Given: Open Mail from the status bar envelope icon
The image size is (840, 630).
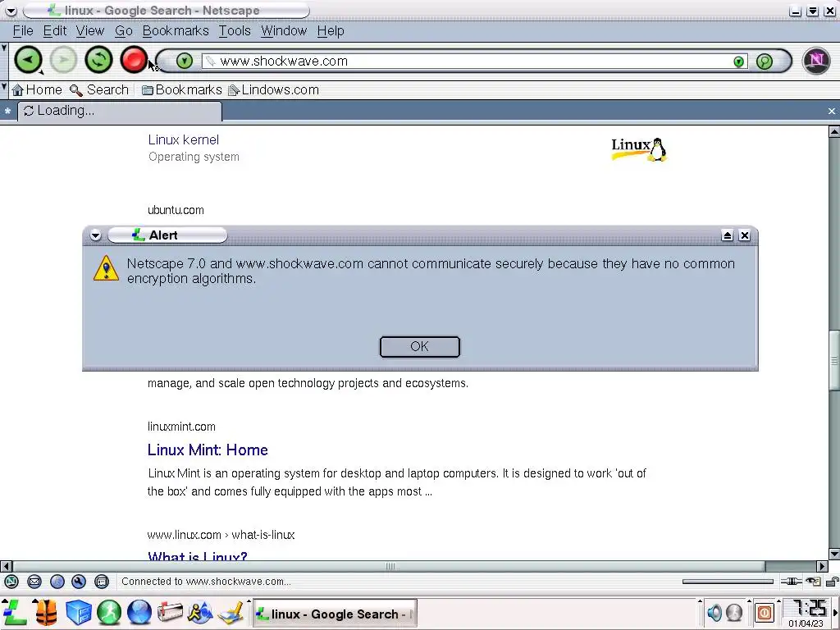Looking at the screenshot, I should click(34, 582).
